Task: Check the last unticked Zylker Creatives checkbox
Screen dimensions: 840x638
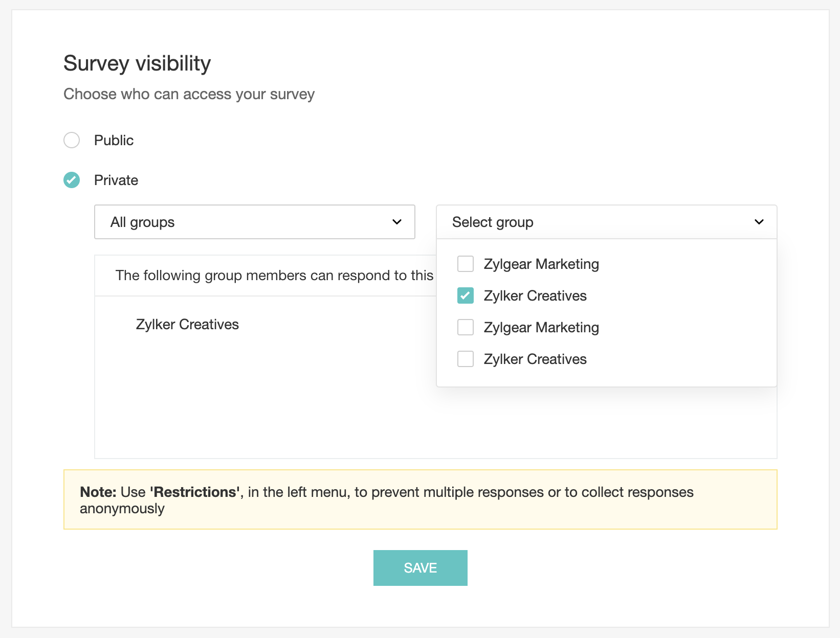Action: (466, 359)
